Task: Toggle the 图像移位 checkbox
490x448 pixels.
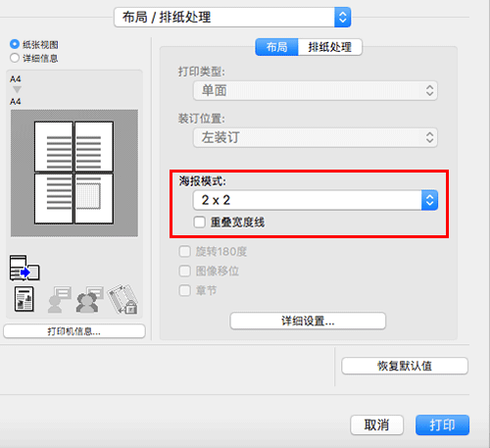Action: click(x=185, y=271)
